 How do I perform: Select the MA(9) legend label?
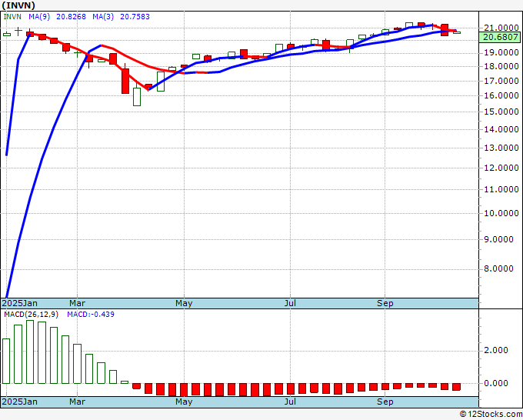(39, 16)
